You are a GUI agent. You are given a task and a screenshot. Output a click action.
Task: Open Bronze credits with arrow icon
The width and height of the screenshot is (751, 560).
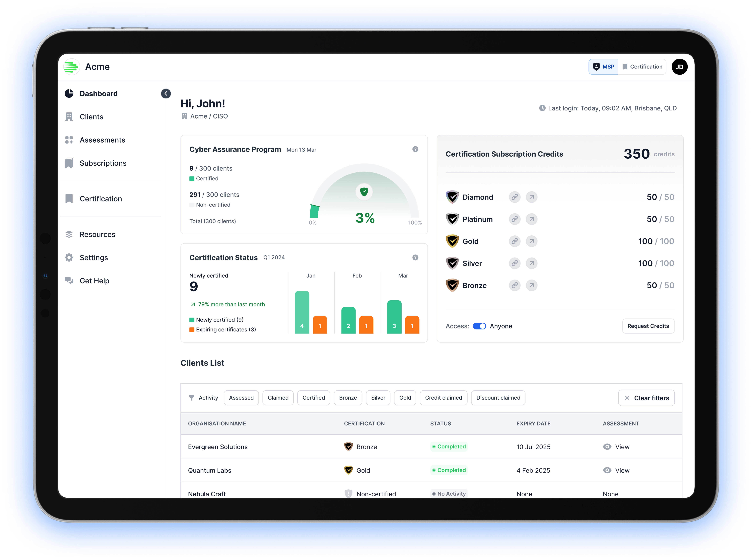531,285
